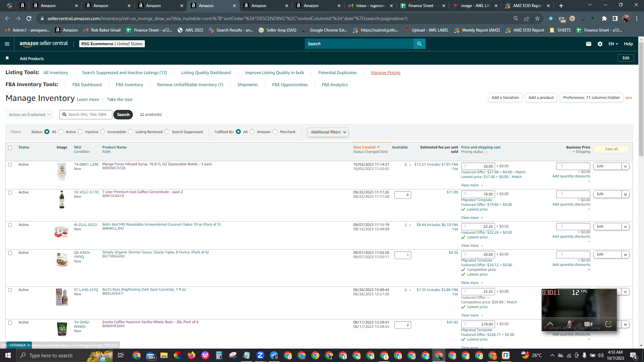Expand Edit dropdown arrow for Mango Puree row

click(625, 166)
